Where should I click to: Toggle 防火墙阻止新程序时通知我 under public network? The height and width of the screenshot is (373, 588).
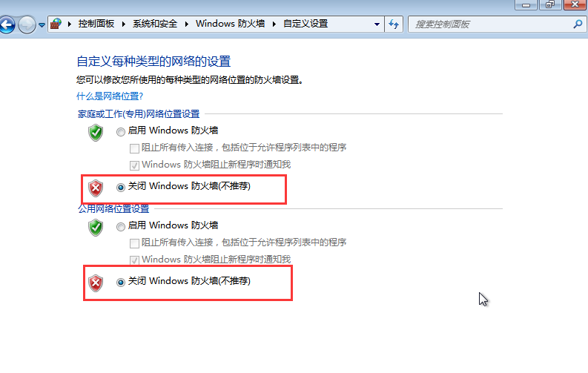pyautogui.click(x=134, y=260)
